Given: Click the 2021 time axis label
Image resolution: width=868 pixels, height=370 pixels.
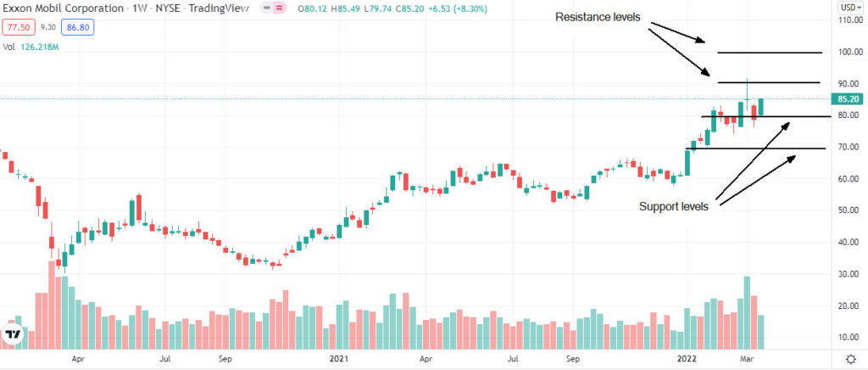Looking at the screenshot, I should point(338,358).
